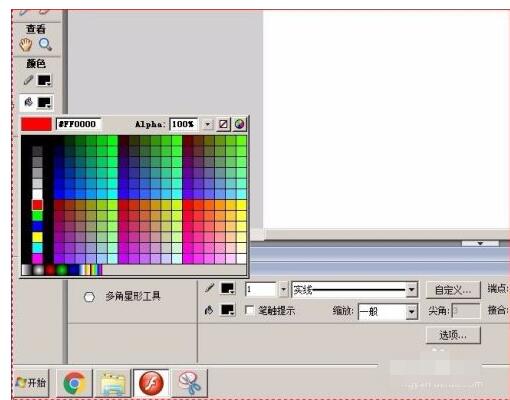Collapse panel with the small triangle arrow
Viewport: 510px width, 400px height.
[x=480, y=244]
